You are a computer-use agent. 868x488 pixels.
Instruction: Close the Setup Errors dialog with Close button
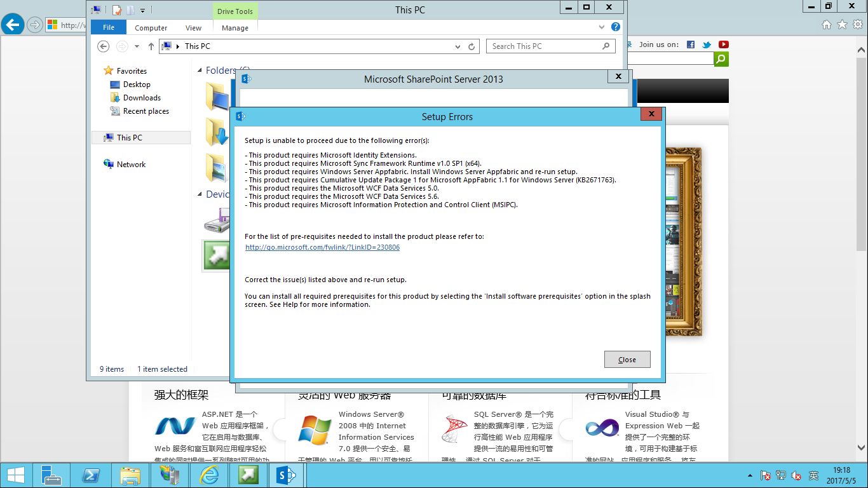(627, 359)
